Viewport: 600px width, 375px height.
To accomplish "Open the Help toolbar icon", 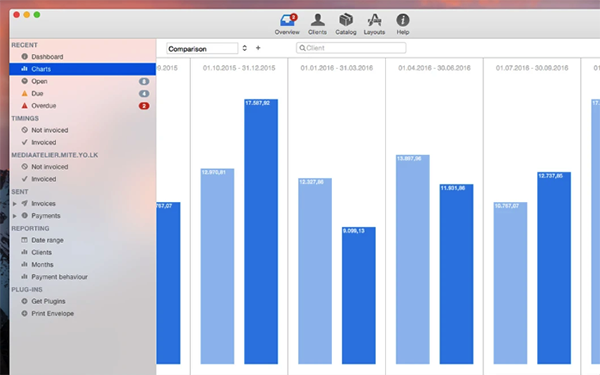I will 403,24.
